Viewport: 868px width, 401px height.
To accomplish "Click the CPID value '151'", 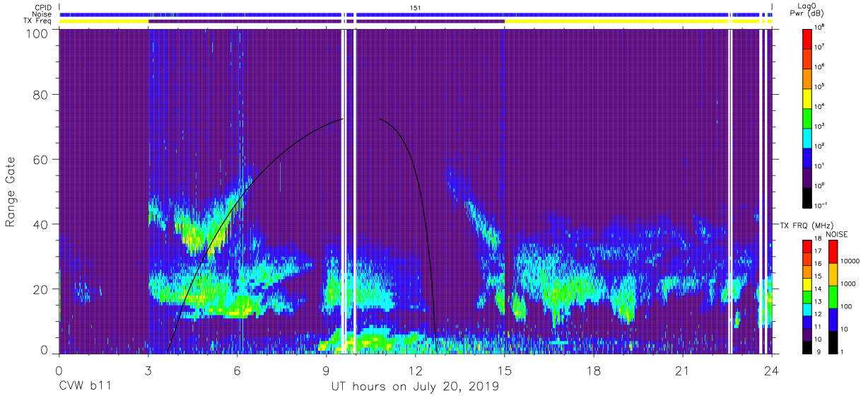I will click(x=416, y=7).
